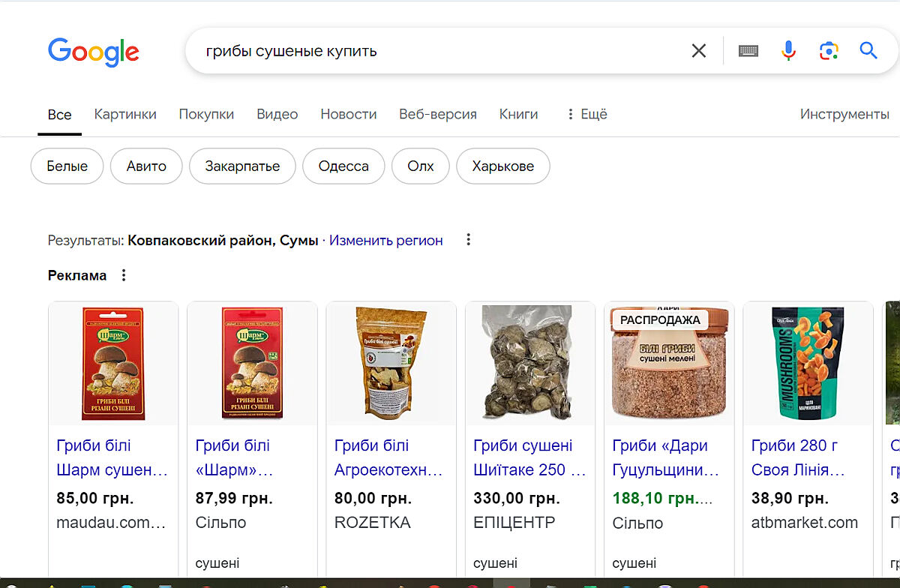The image size is (900, 588).
Task: Open the Инструменты search tools
Action: tap(844, 114)
